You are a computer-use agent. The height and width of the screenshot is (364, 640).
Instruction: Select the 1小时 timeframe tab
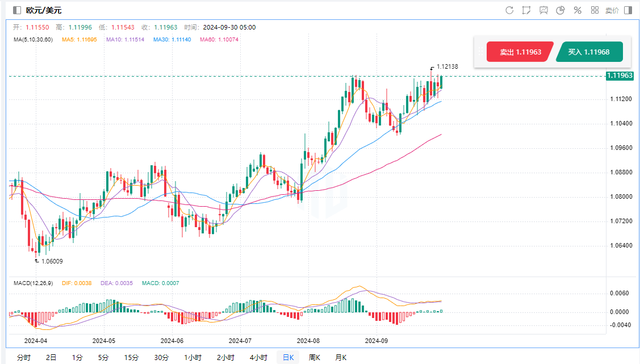[x=193, y=357]
